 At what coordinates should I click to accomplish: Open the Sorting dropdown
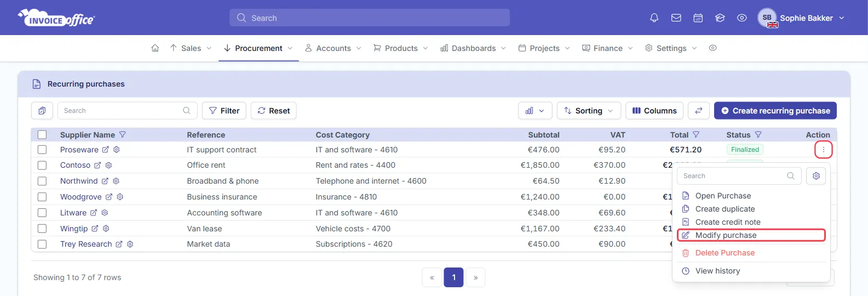point(589,111)
